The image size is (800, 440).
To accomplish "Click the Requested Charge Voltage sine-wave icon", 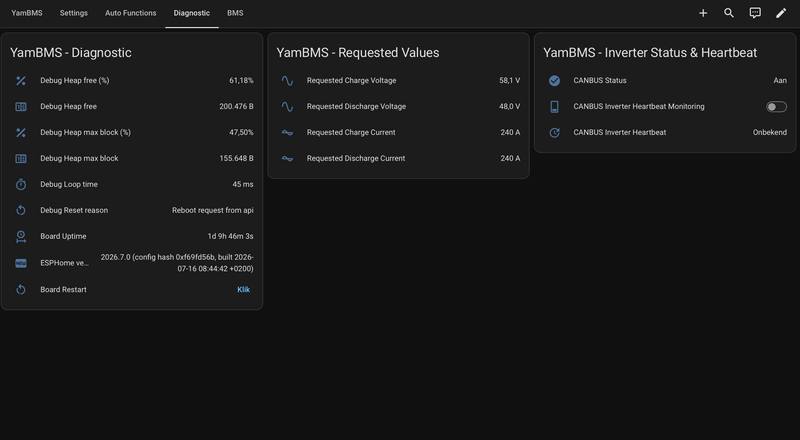I will pos(287,81).
